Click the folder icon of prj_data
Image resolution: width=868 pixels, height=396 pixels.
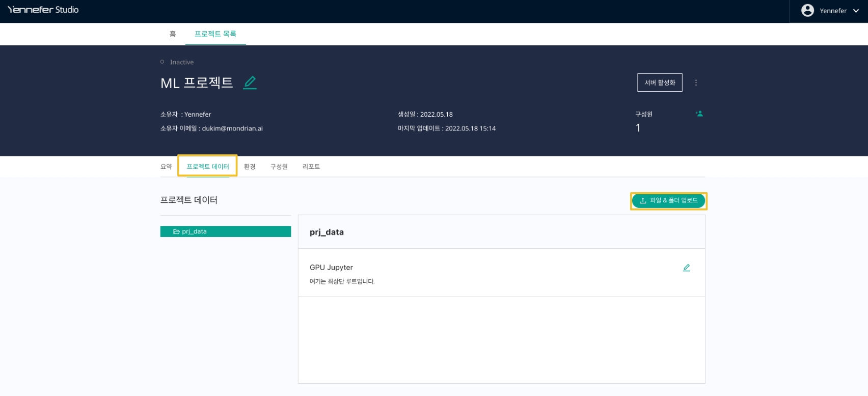pos(176,231)
